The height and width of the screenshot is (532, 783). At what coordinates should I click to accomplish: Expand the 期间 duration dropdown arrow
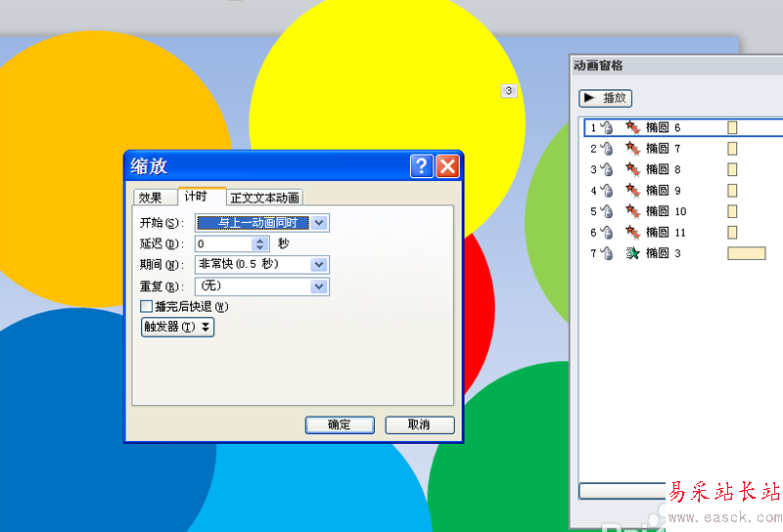tap(319, 264)
